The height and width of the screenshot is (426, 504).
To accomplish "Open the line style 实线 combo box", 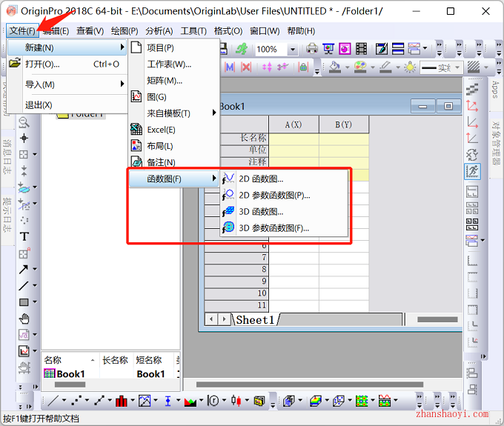I will coord(441,67).
